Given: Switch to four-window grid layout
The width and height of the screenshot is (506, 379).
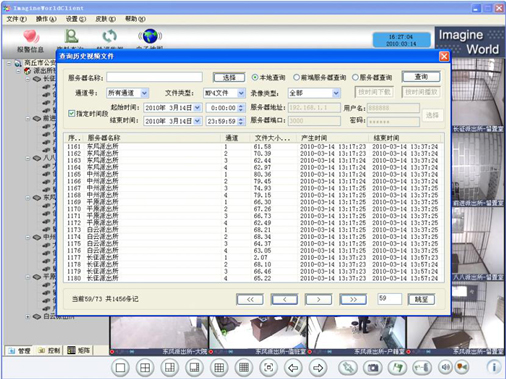Looking at the screenshot, I should (x=145, y=368).
